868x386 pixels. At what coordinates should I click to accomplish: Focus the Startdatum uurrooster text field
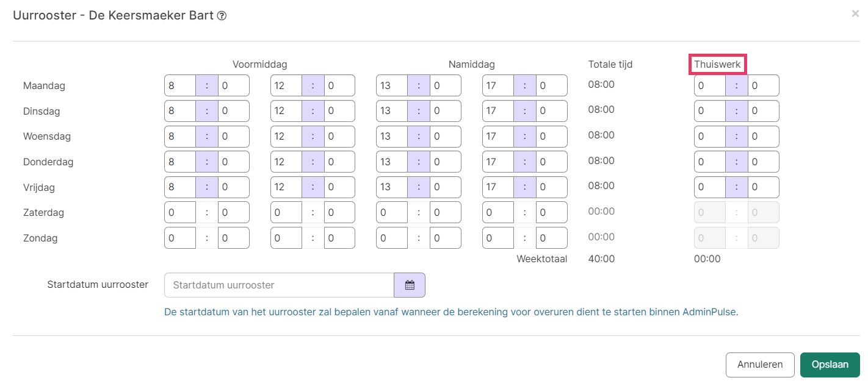[280, 285]
